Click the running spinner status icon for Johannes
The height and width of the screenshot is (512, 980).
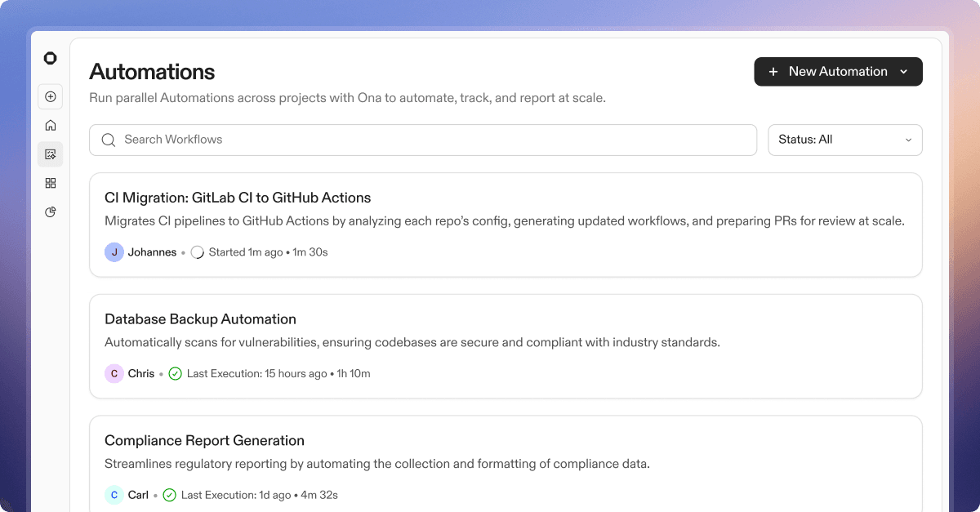point(197,252)
